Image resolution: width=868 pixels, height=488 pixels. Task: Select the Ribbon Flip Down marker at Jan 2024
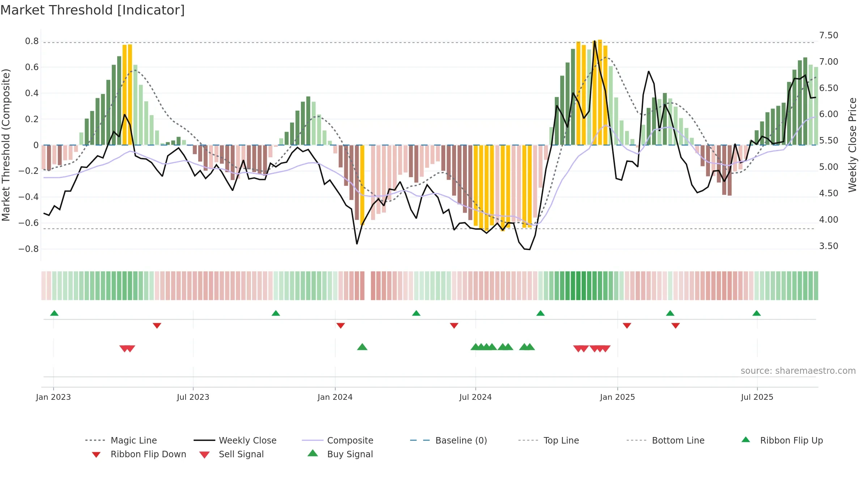coord(341,326)
